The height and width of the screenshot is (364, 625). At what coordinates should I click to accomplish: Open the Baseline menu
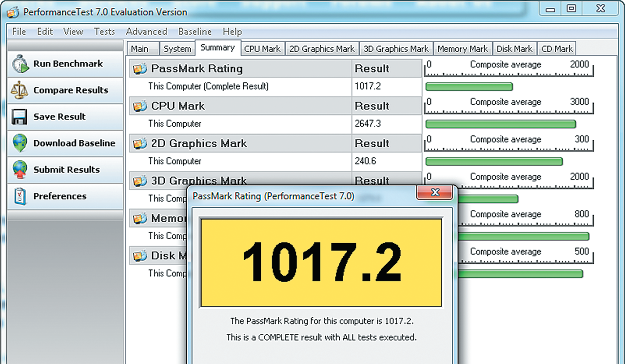[195, 32]
